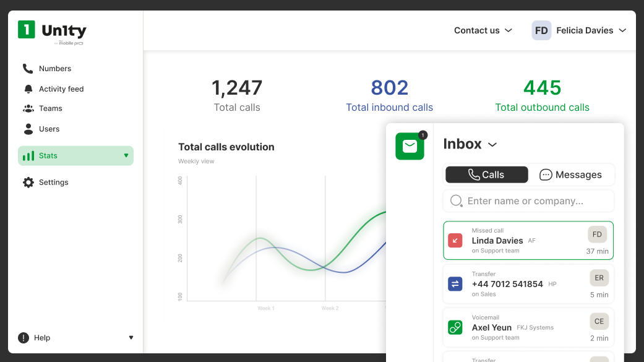Open the Axel Yeun voicemail entry

tap(528, 327)
